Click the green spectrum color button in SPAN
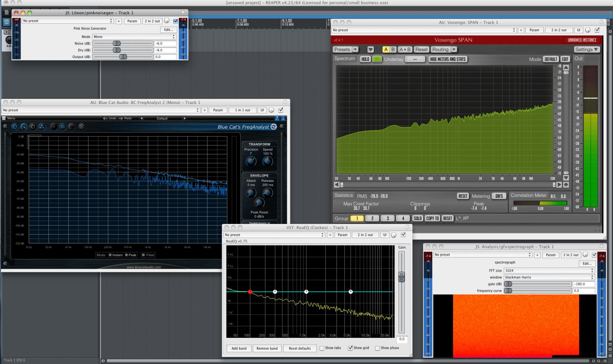613x364 pixels. [377, 59]
